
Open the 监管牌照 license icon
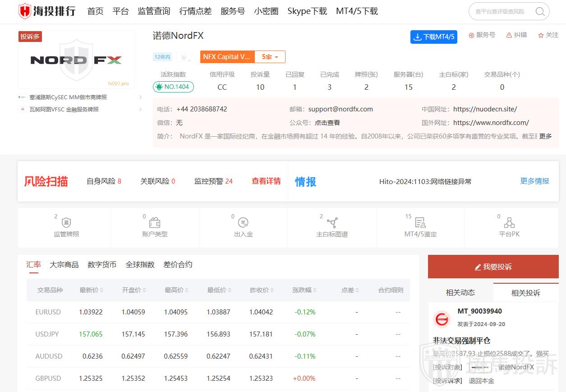pos(66,223)
